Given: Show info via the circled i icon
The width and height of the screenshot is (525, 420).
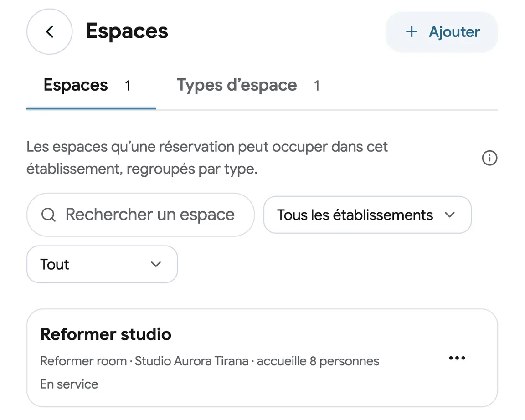Looking at the screenshot, I should (489, 158).
